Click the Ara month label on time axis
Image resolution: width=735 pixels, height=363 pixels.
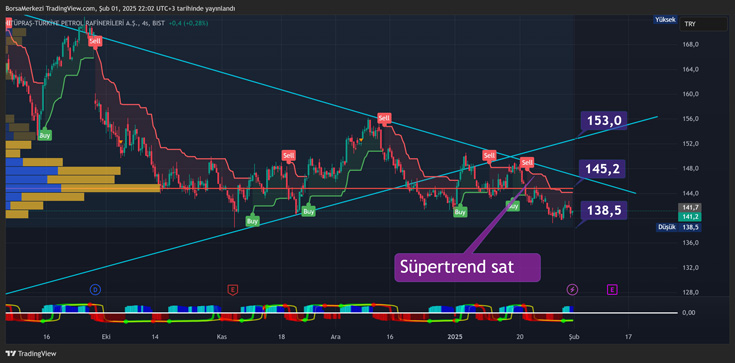tap(335, 337)
